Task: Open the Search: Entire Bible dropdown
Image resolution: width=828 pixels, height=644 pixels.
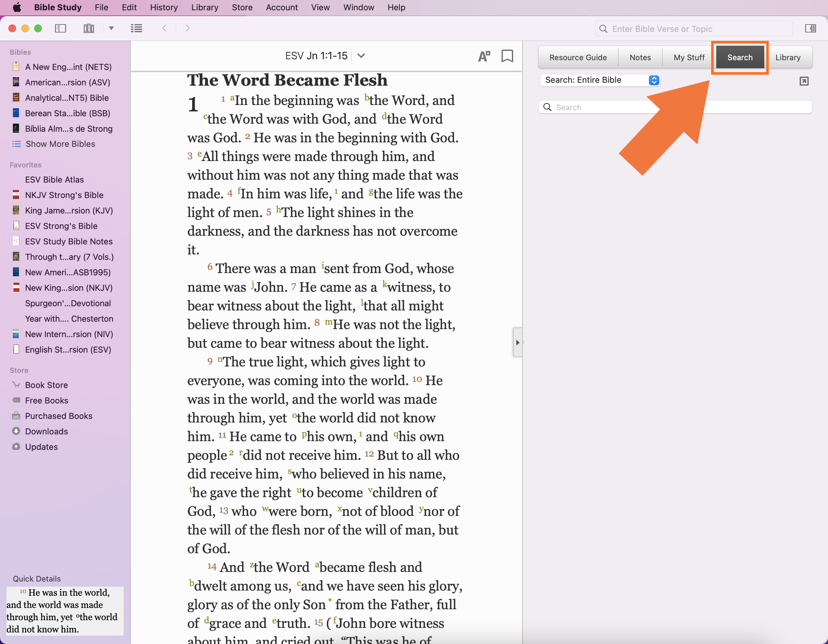Action: coord(600,80)
